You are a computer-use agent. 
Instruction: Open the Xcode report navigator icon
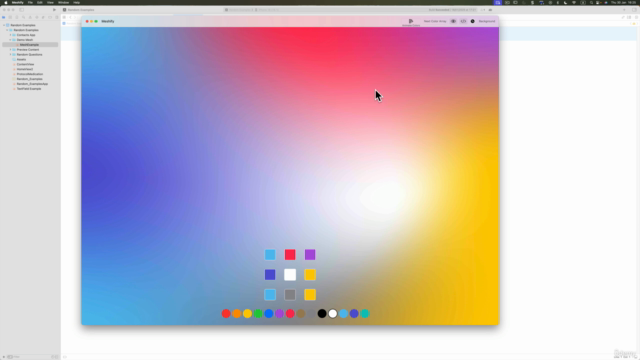[57, 17]
